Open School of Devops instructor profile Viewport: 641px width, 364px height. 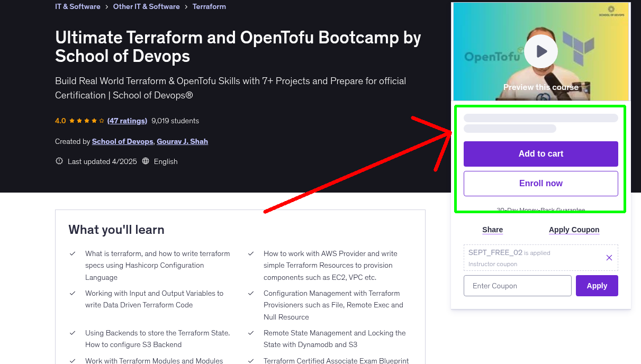123,141
